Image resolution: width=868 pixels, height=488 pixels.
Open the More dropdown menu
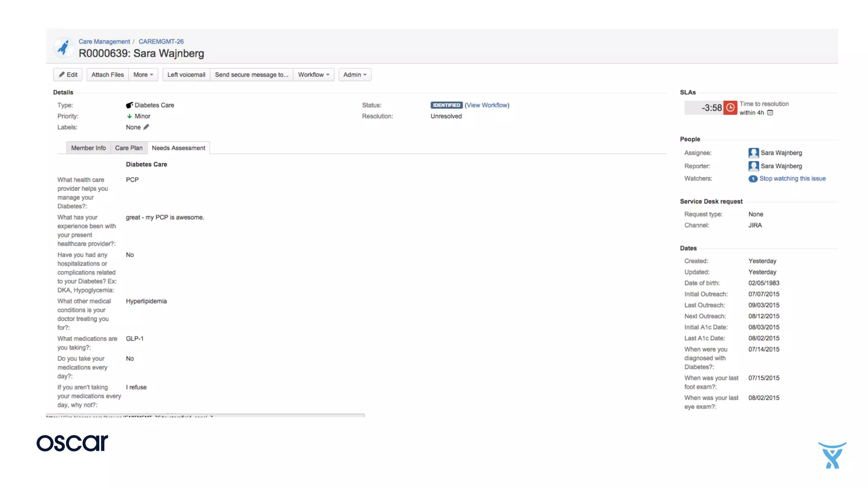click(x=143, y=75)
